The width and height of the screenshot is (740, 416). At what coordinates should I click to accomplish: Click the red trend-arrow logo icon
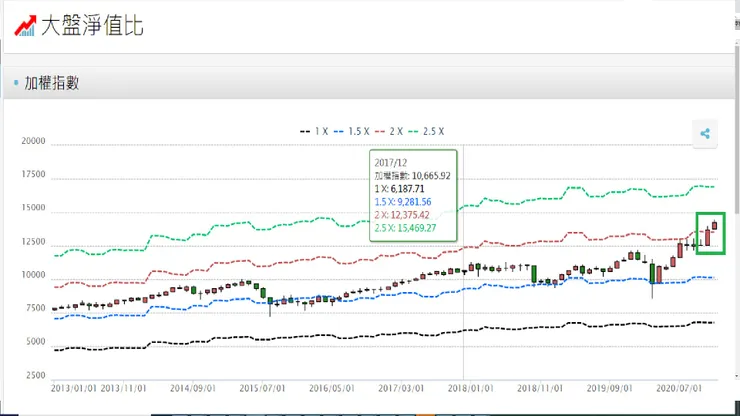(25, 25)
